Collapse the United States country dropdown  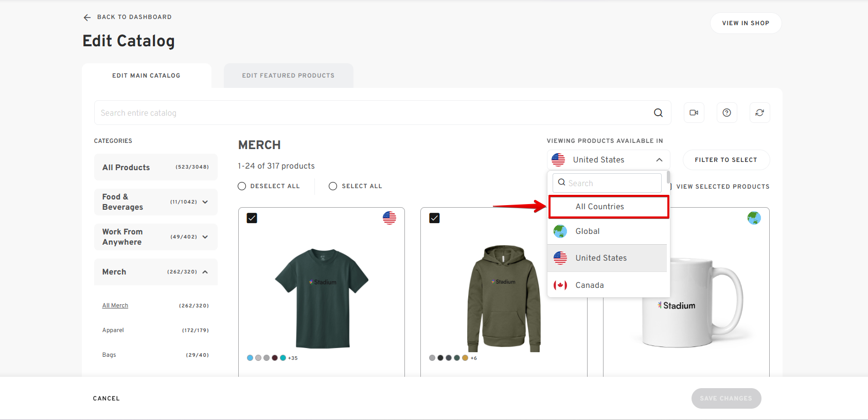tap(659, 160)
